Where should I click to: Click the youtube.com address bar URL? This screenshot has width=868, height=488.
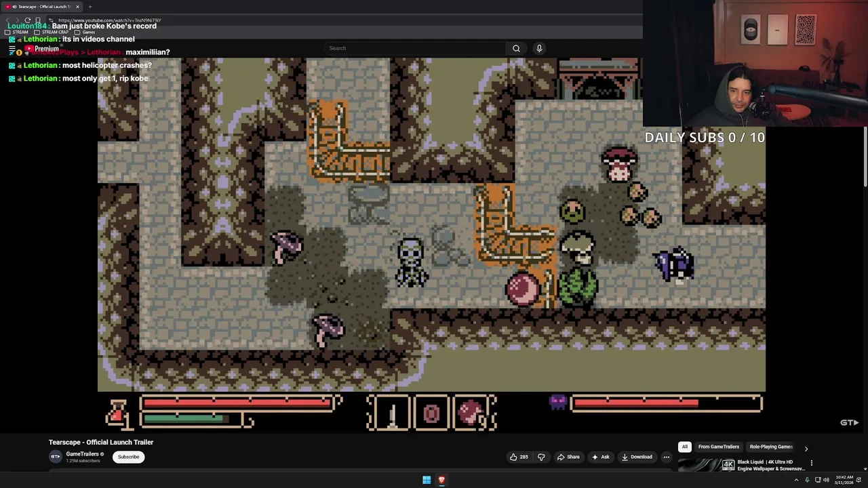pyautogui.click(x=109, y=20)
